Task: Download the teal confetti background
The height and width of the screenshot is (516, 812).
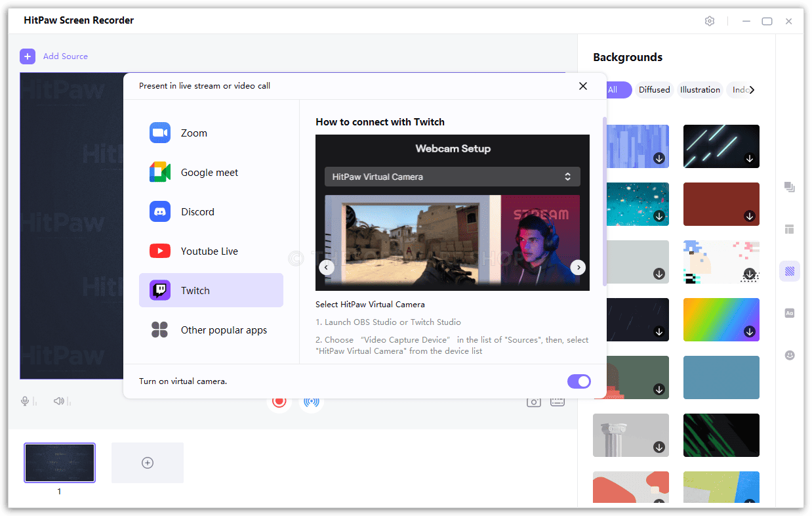Action: coord(659,216)
